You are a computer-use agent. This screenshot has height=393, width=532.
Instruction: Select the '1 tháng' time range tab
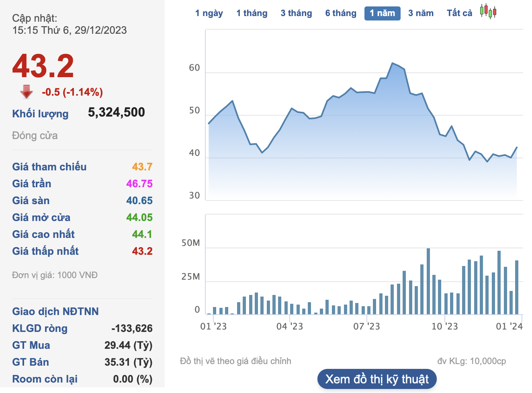coord(252,13)
